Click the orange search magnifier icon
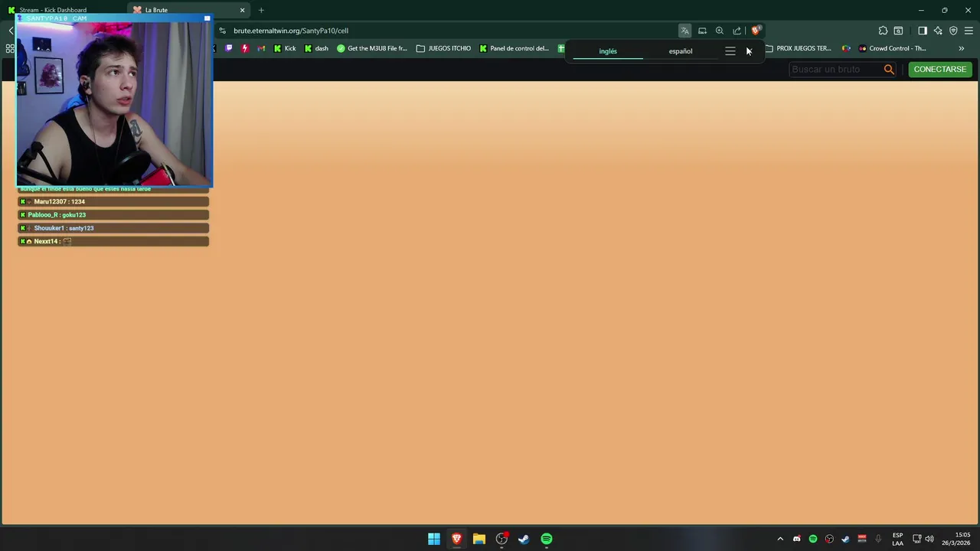 pos(889,70)
